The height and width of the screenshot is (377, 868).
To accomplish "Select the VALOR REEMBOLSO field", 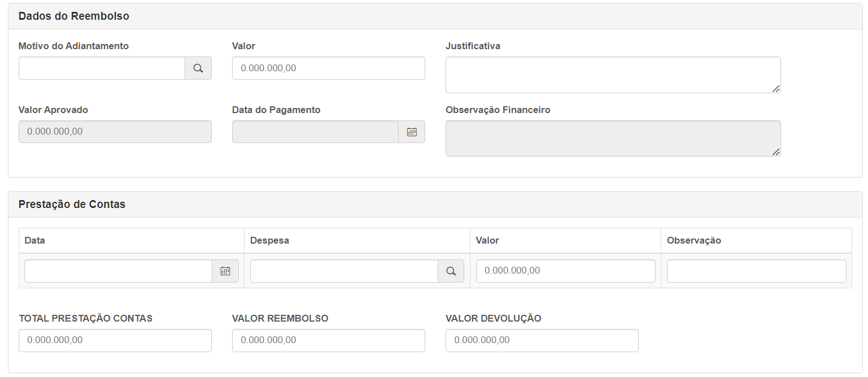I will pyautogui.click(x=328, y=341).
